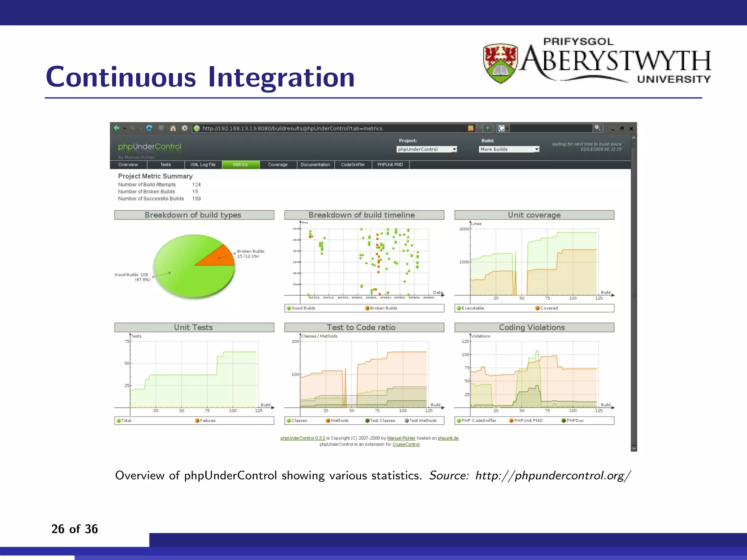Follow the phpunit.de link
Viewport: 747px width, 560px height.
[x=448, y=438]
